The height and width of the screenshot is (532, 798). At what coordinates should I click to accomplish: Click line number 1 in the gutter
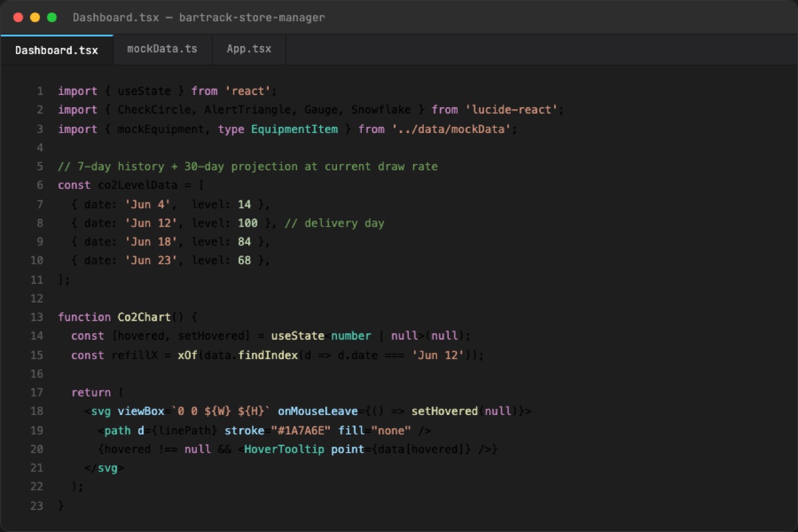point(40,91)
